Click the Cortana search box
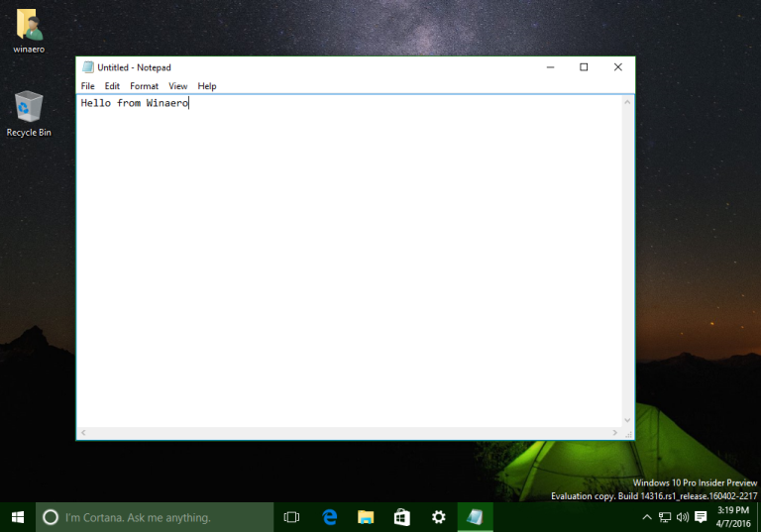This screenshot has height=532, width=761. pyautogui.click(x=155, y=517)
